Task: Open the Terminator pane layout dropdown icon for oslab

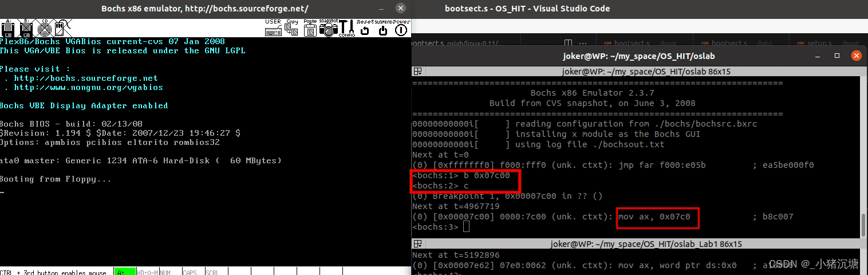Action: 418,72
